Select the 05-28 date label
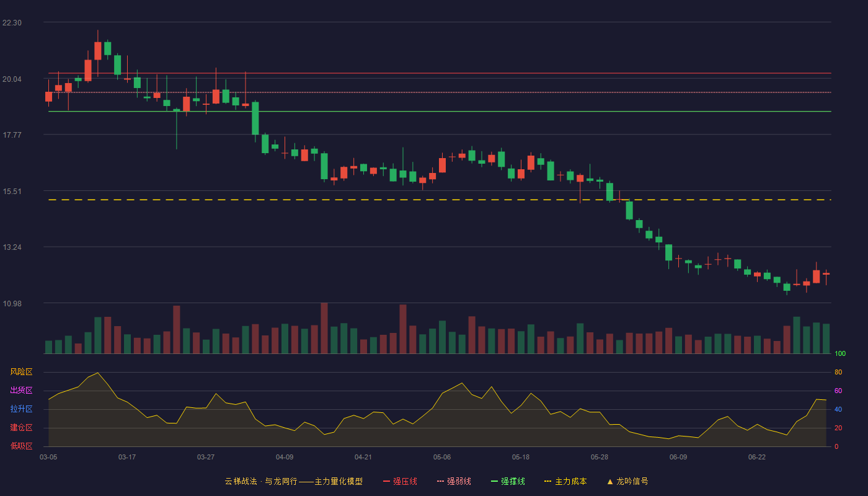 pyautogui.click(x=600, y=457)
